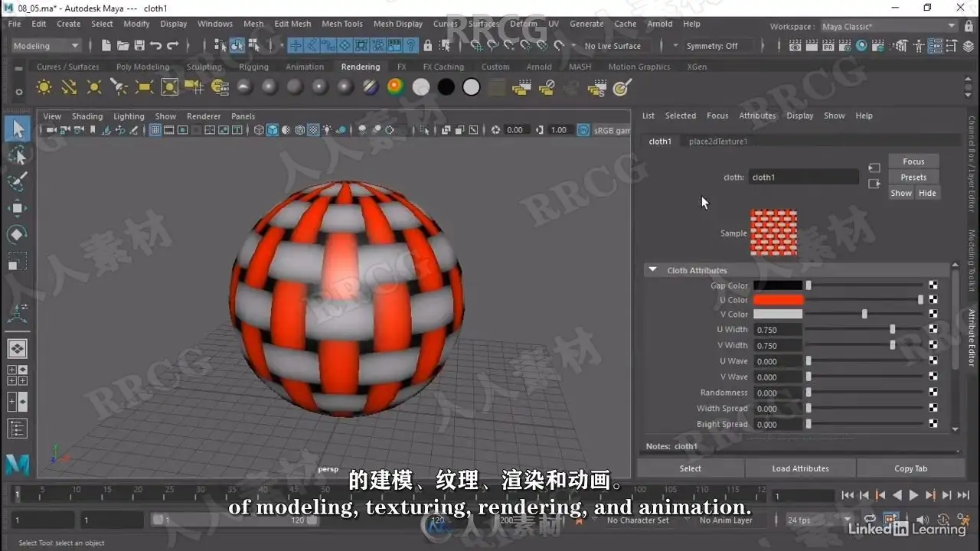980x551 pixels.
Task: Click the single perspective layout icon
Action: pos(17,349)
